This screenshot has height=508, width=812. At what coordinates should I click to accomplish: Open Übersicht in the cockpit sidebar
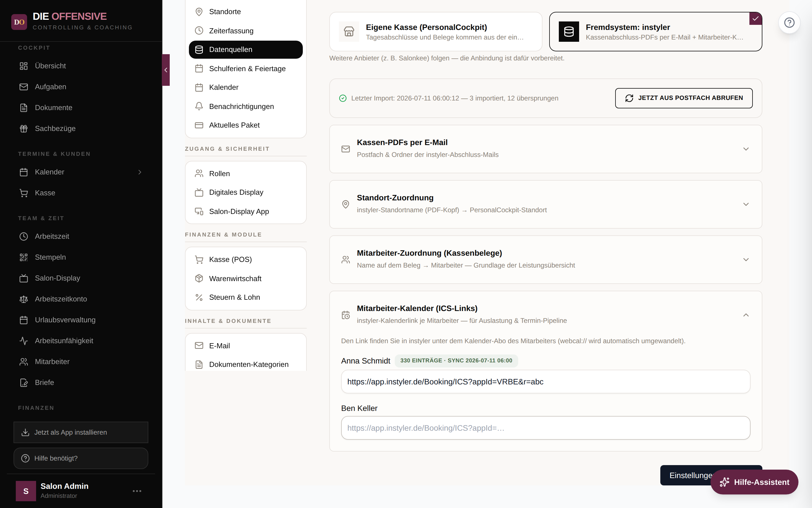(x=81, y=66)
